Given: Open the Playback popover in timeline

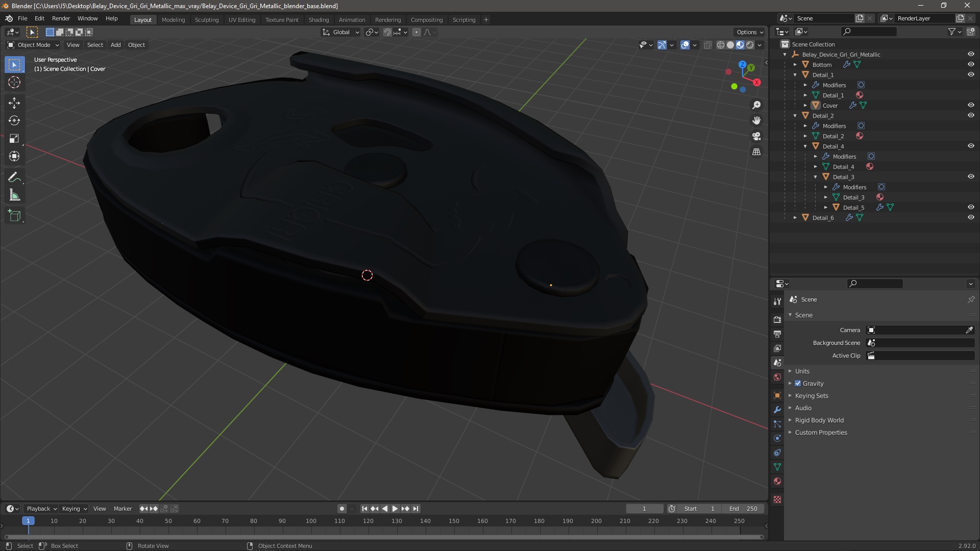Looking at the screenshot, I should (x=41, y=509).
